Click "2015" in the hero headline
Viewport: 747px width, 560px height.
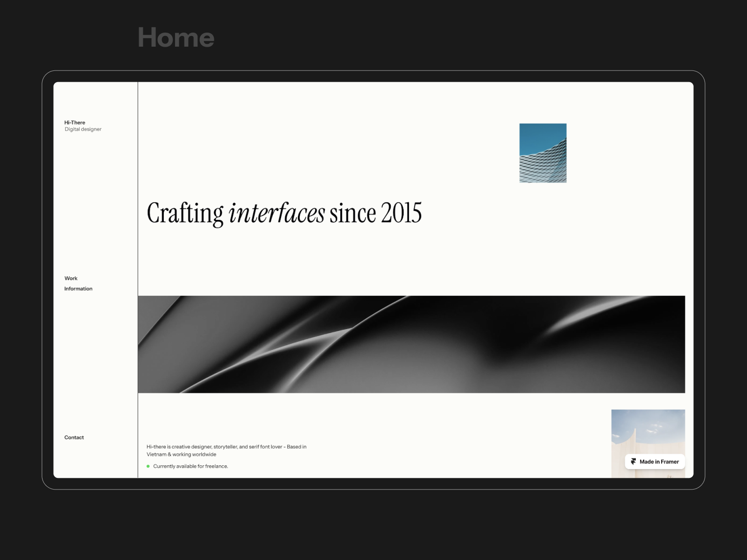coord(401,213)
